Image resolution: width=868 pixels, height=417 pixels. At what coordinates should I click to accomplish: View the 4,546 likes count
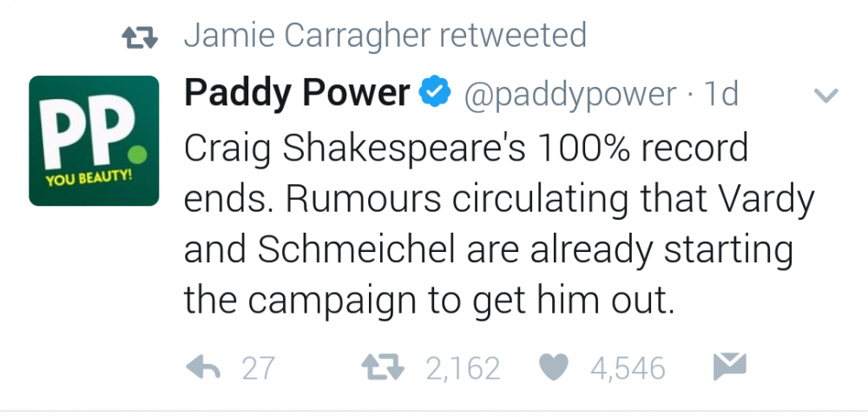(x=628, y=369)
